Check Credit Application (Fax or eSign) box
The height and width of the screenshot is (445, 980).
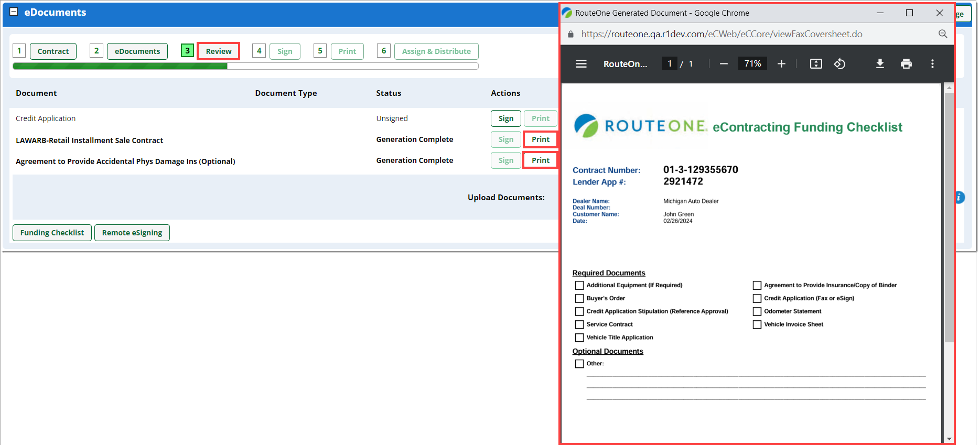(x=757, y=298)
